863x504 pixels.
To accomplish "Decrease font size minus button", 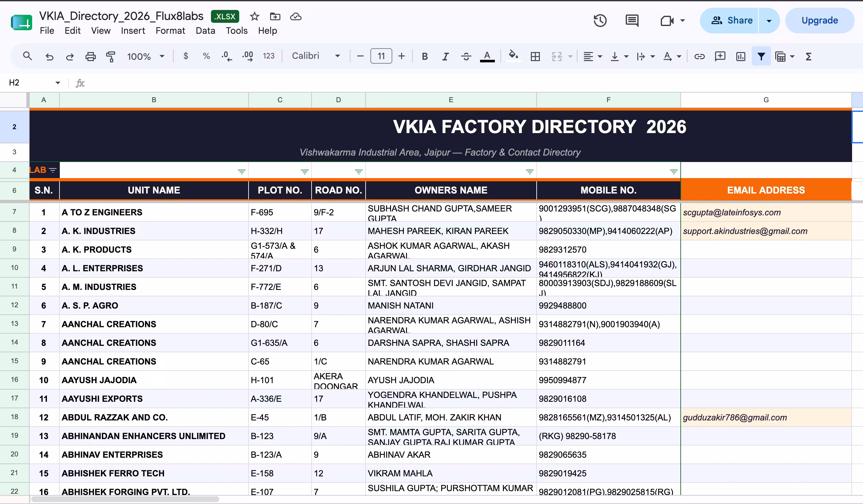I will (x=360, y=56).
